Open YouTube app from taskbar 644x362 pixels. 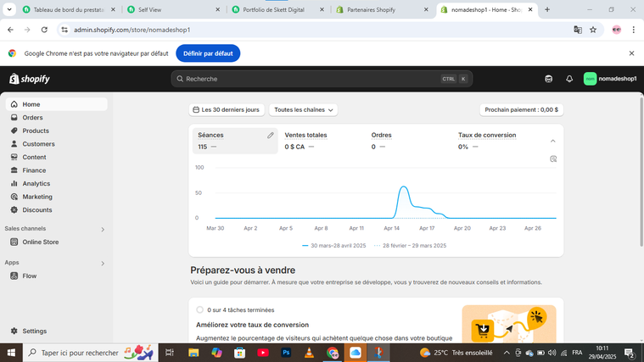[263, 353]
